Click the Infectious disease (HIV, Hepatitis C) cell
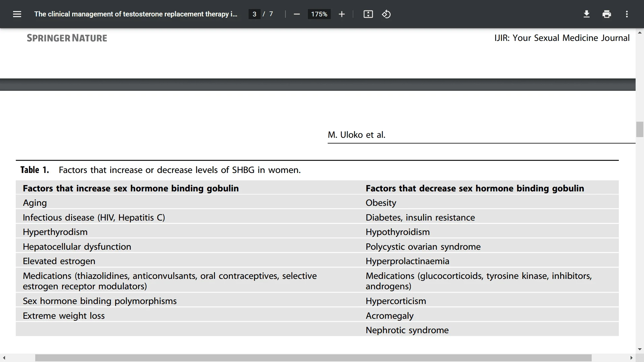 coord(94,218)
